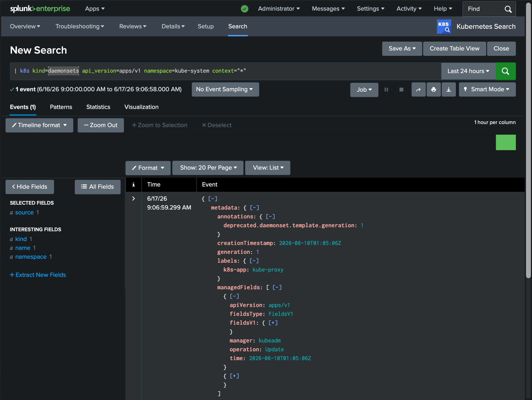Expand the second managedFields entry [+]

(235, 376)
